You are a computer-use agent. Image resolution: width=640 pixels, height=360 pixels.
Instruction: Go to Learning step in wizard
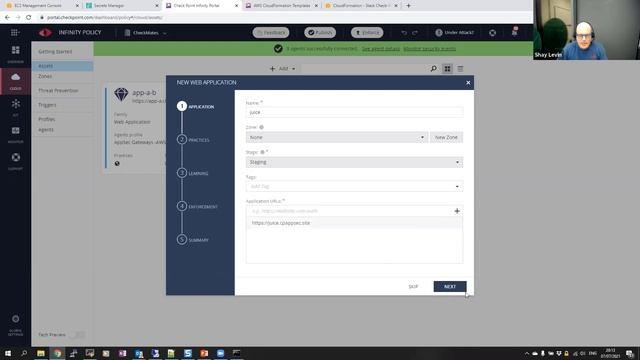coord(193,173)
